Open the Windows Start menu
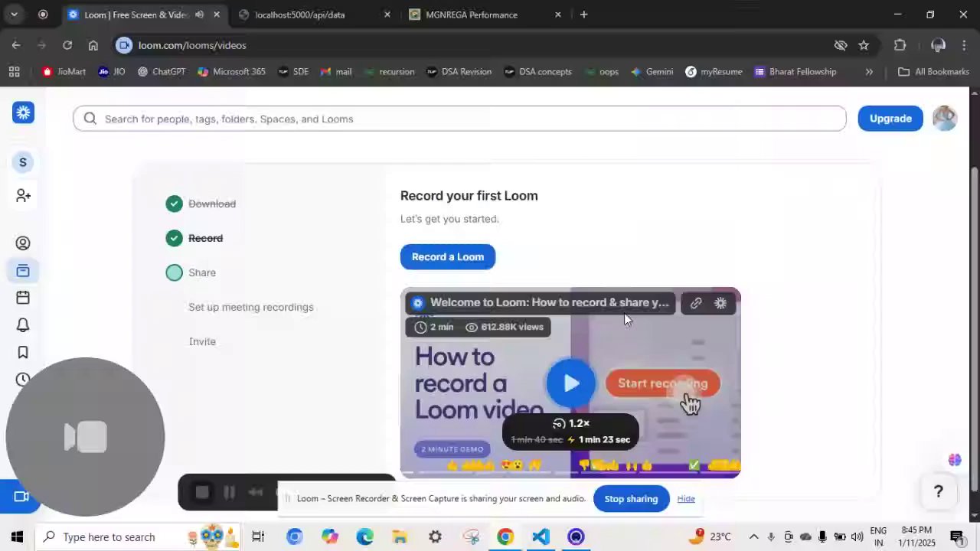 pyautogui.click(x=17, y=536)
